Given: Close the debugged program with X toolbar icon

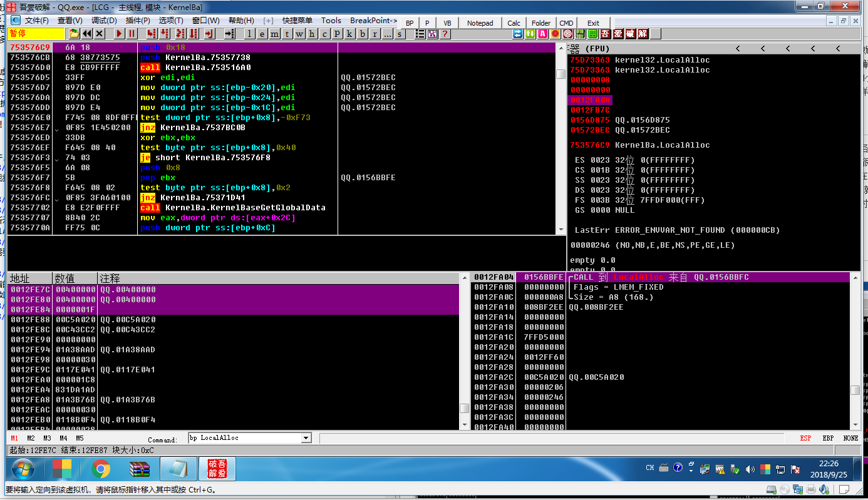Looking at the screenshot, I should [99, 34].
